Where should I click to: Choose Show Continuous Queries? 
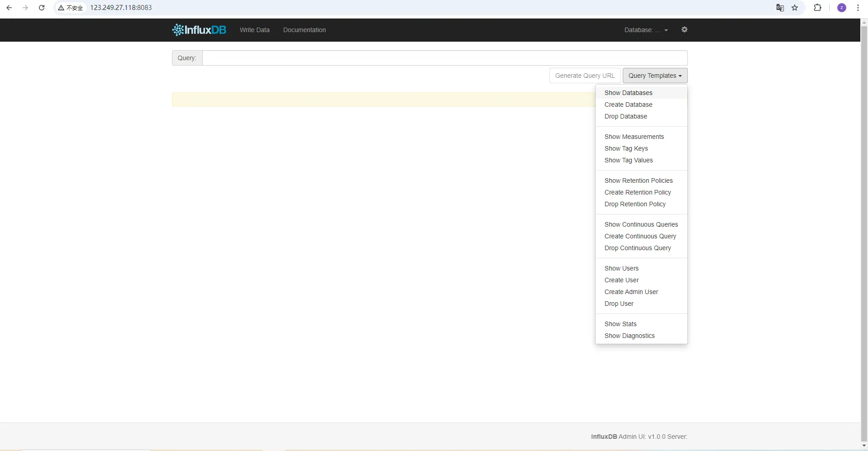point(641,224)
